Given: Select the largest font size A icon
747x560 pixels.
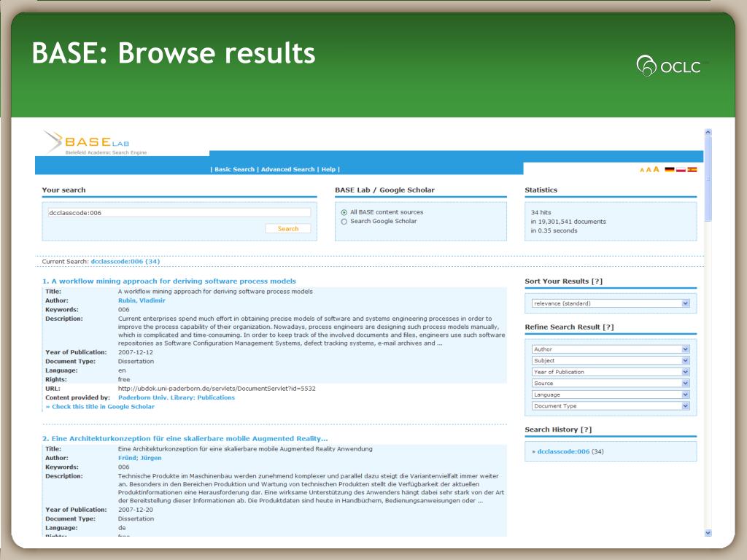Looking at the screenshot, I should 656,169.
